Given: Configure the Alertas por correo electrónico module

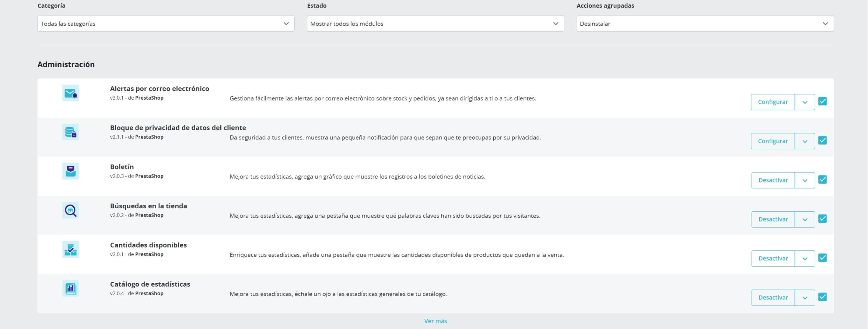Looking at the screenshot, I should [773, 102].
